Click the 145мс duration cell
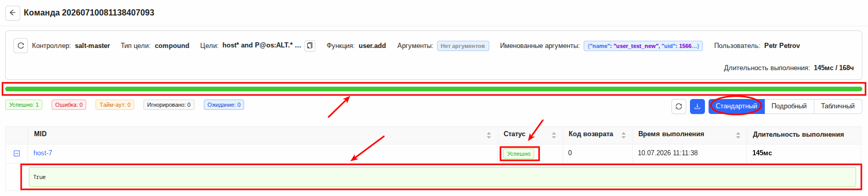 click(762, 153)
